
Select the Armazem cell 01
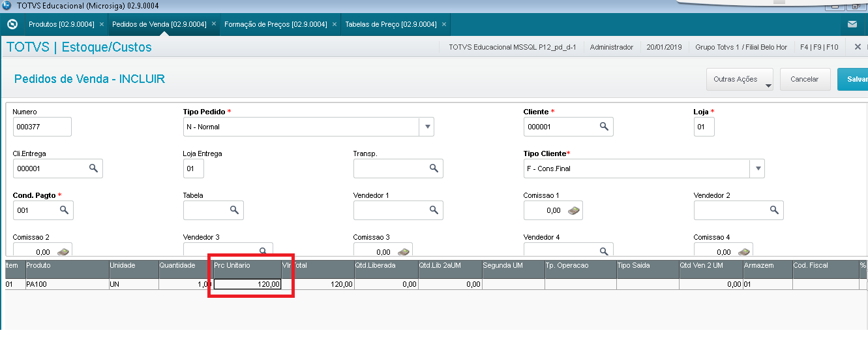pyautogui.click(x=767, y=284)
